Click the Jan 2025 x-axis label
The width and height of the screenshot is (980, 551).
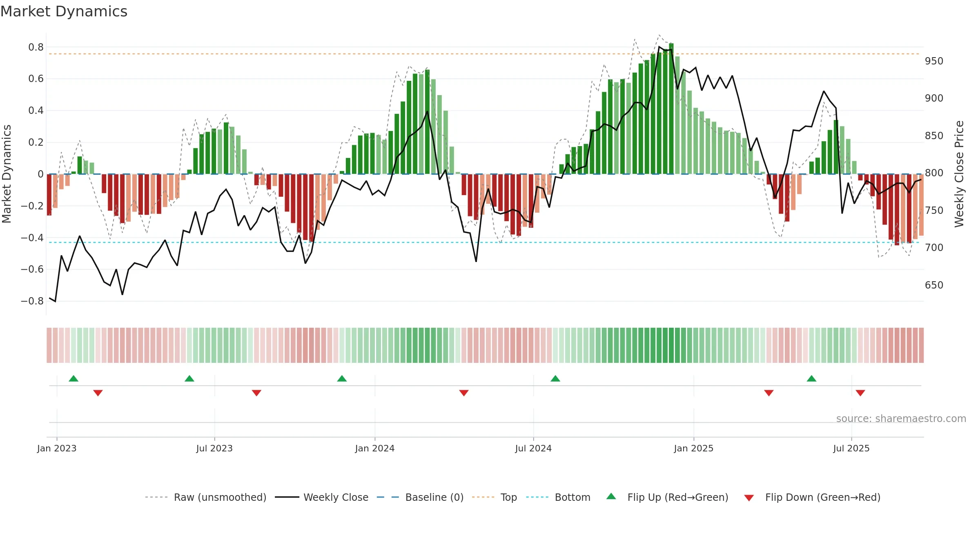(694, 448)
